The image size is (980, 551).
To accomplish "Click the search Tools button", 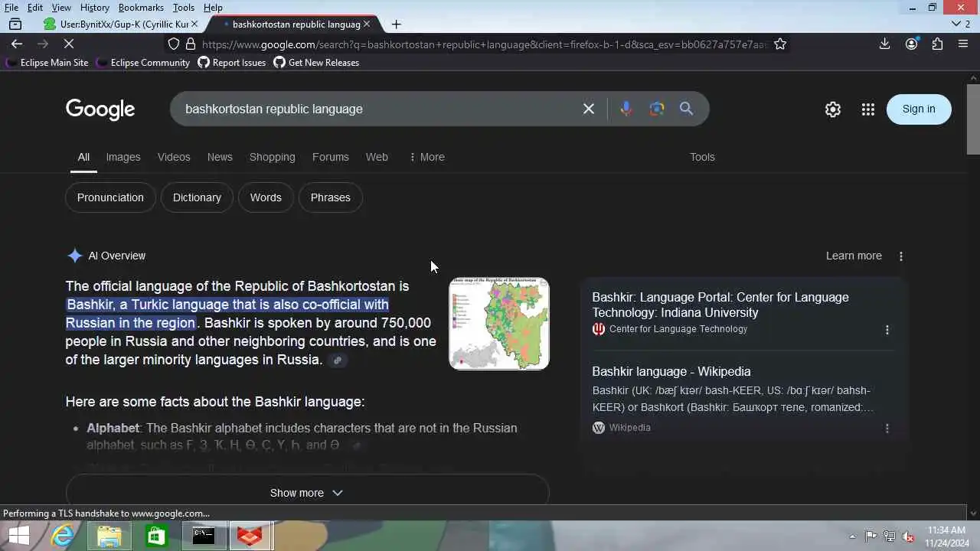I will point(702,157).
